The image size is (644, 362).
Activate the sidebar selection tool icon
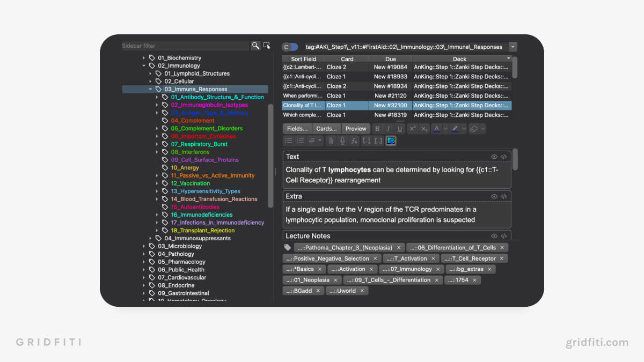pyautogui.click(x=266, y=46)
